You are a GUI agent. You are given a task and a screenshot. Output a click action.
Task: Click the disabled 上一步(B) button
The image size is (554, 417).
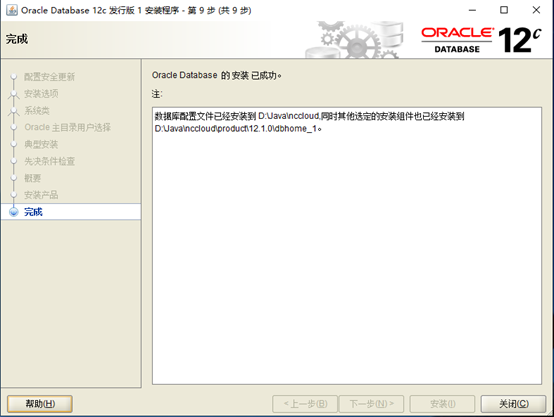(305, 404)
